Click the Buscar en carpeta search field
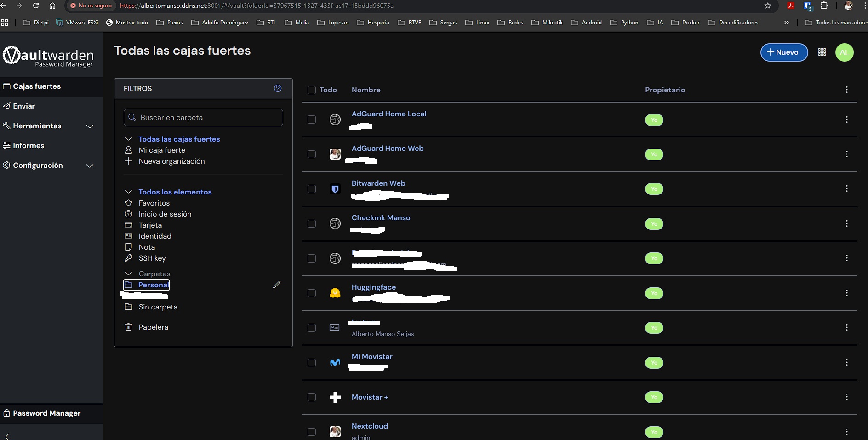 coord(203,117)
